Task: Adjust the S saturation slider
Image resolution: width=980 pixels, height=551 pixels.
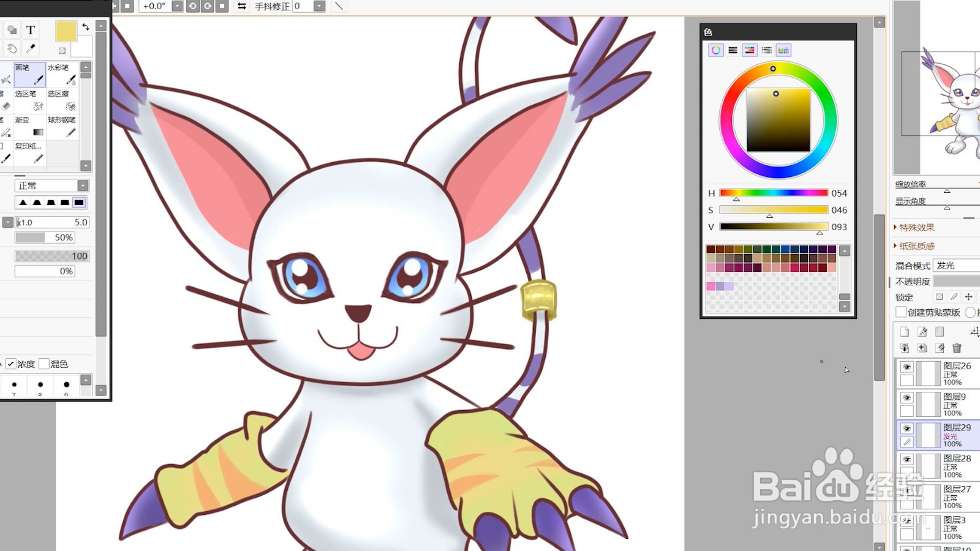Action: point(774,210)
